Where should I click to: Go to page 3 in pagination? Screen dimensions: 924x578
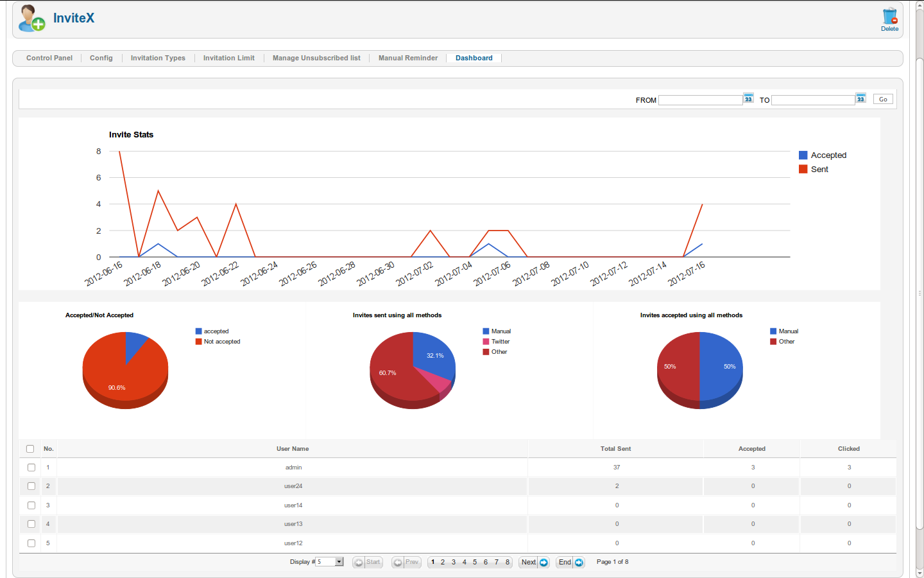[454, 562]
